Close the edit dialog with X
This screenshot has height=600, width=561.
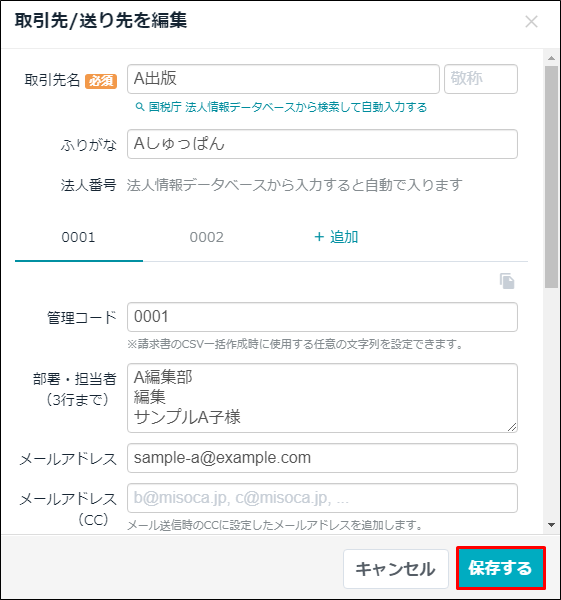click(532, 22)
